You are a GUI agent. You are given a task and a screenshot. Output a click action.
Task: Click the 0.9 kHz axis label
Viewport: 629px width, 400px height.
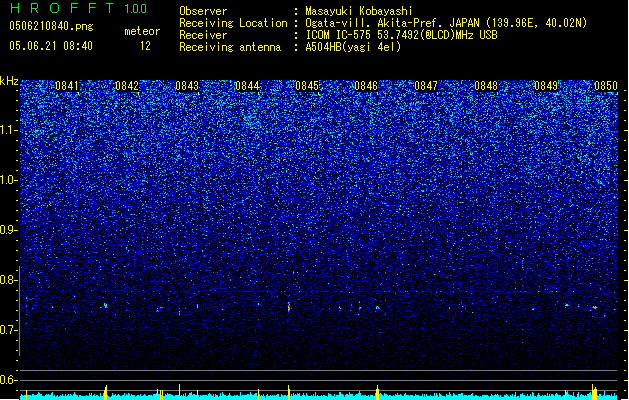click(x=9, y=230)
